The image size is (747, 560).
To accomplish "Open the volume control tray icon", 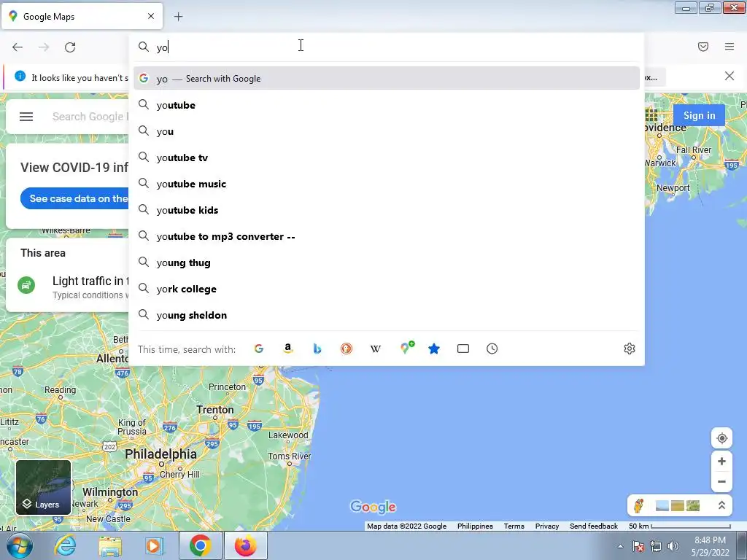I will click(673, 546).
